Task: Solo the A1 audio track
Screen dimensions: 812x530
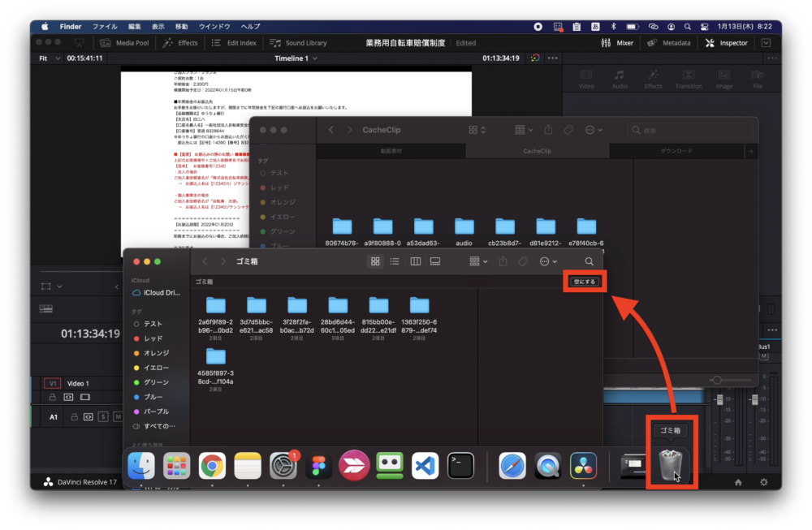Action: point(104,416)
